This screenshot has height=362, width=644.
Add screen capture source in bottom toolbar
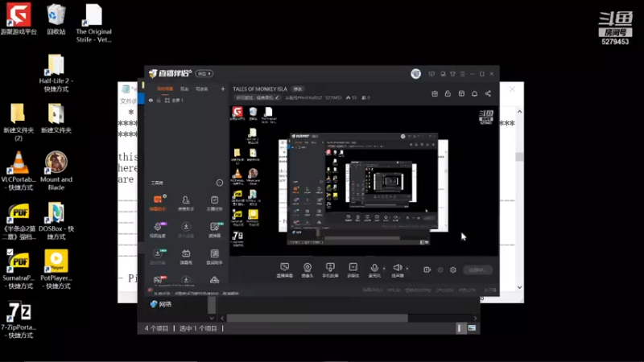point(284,269)
